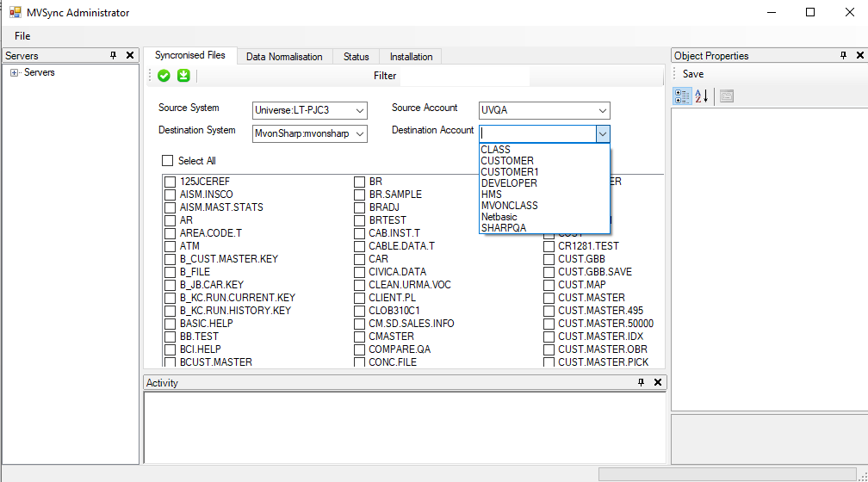Select the Servers tree label
This screenshot has width=868, height=482.
[x=40, y=72]
